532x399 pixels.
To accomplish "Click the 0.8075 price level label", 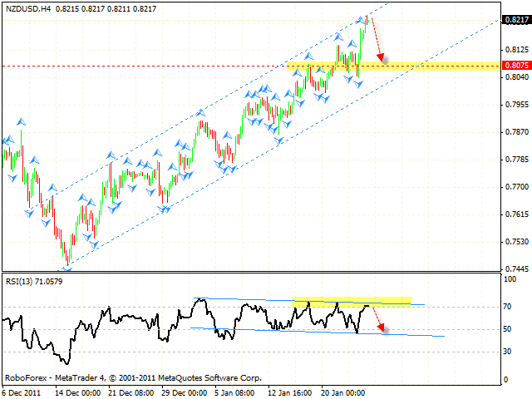I will 515,65.
